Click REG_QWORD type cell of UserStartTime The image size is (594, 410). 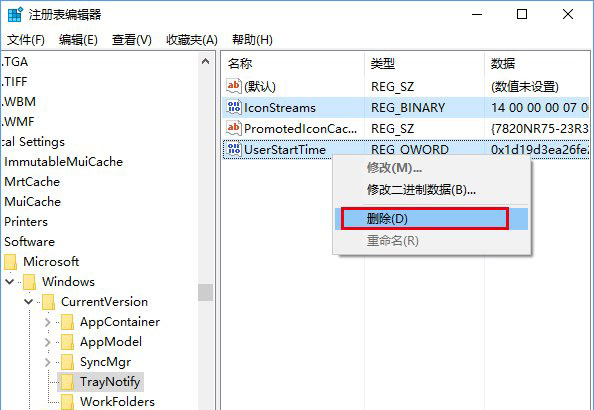tap(410, 150)
